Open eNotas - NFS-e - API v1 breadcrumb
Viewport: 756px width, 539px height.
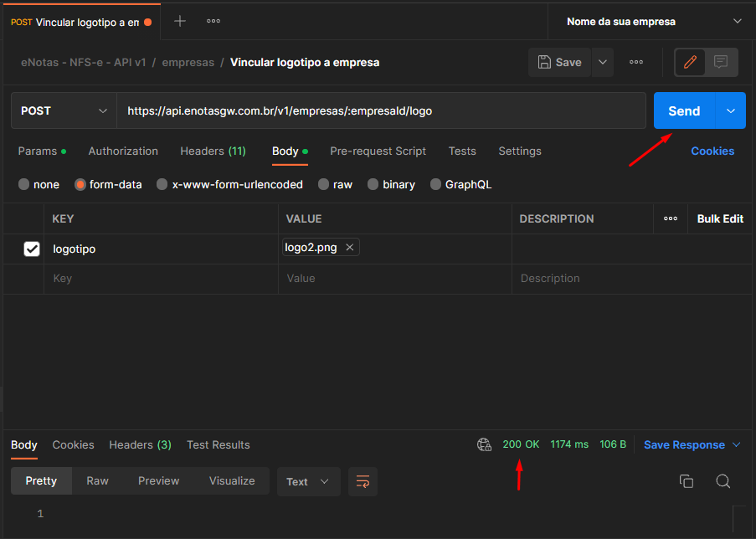click(x=84, y=63)
